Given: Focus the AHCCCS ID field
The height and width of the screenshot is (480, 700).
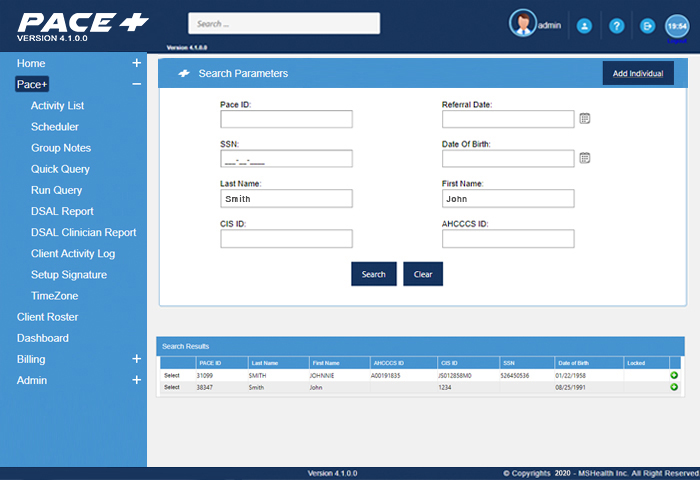Looking at the screenshot, I should click(508, 238).
